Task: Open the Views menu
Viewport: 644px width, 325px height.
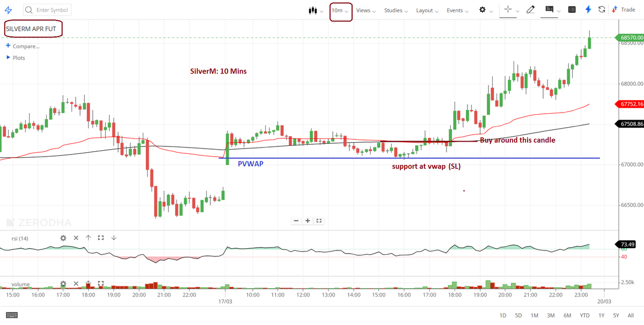Action: coord(365,10)
